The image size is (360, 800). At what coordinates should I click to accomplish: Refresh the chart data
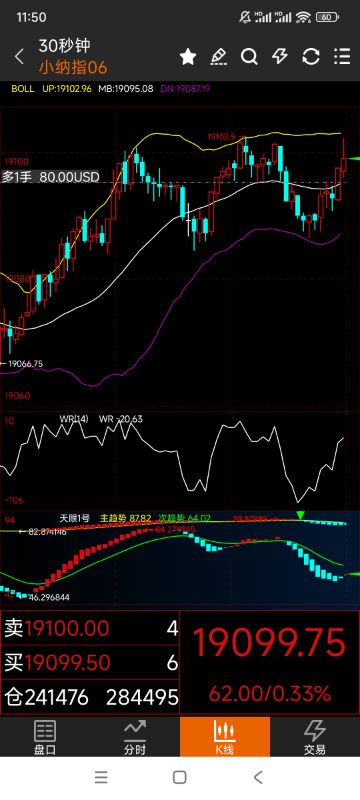311,57
